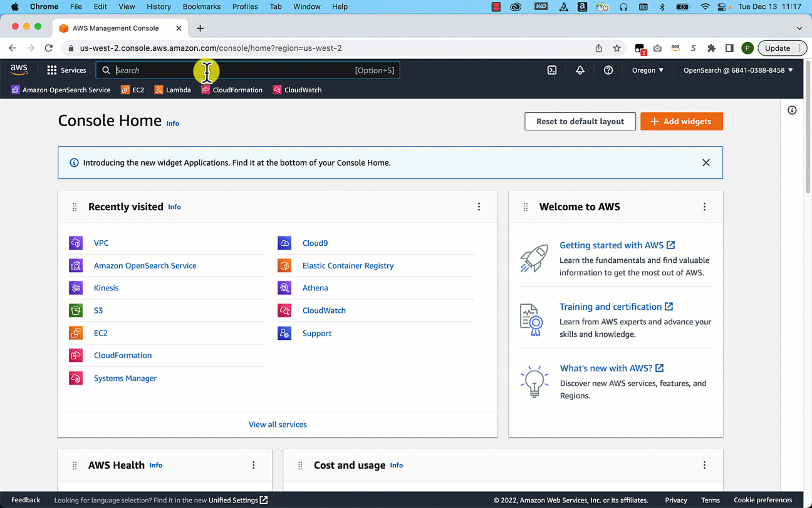Image resolution: width=812 pixels, height=508 pixels.
Task: Open Chrome side panel icon
Action: 729,48
